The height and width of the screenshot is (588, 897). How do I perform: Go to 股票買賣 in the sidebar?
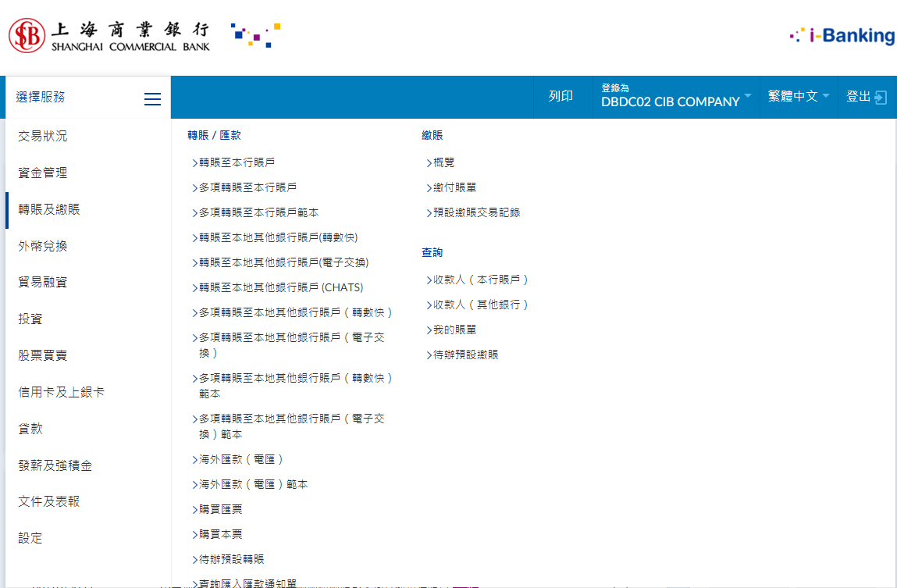point(43,355)
